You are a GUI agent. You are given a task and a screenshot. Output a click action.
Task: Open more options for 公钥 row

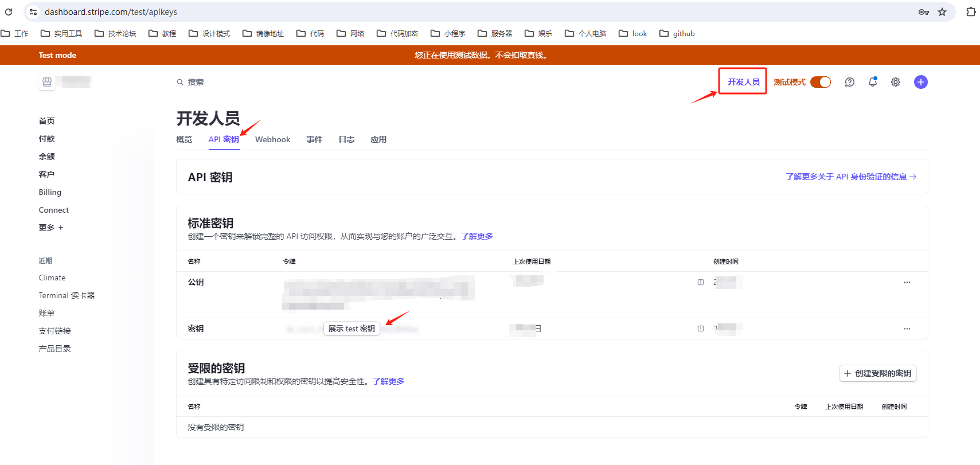tap(907, 282)
